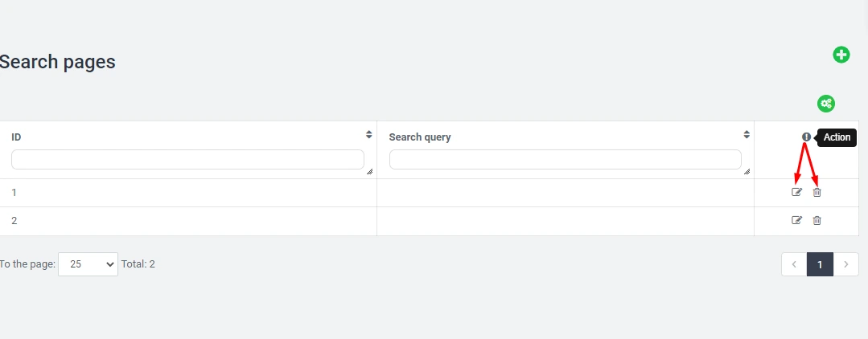This screenshot has width=868, height=339.
Task: Click the Action column info icon
Action: [x=806, y=137]
